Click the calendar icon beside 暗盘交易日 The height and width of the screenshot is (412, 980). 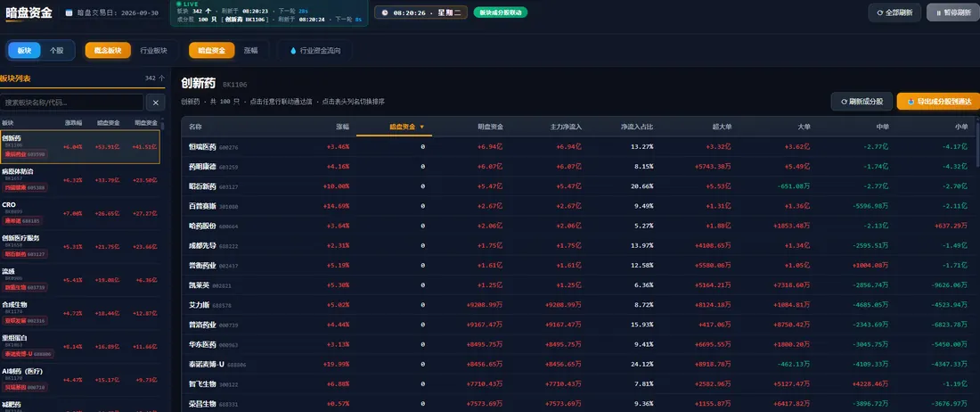(x=69, y=12)
